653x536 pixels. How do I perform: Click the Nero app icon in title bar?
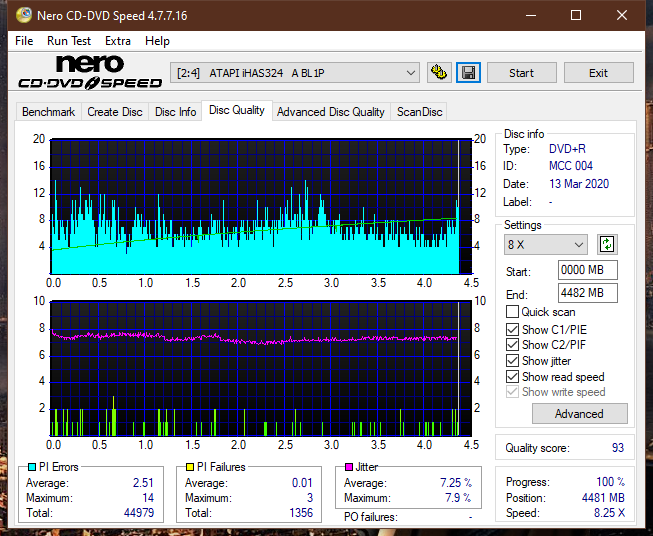(24, 15)
